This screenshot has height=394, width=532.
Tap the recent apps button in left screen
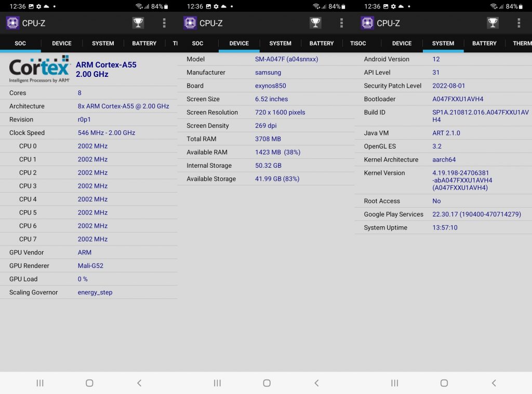point(39,383)
